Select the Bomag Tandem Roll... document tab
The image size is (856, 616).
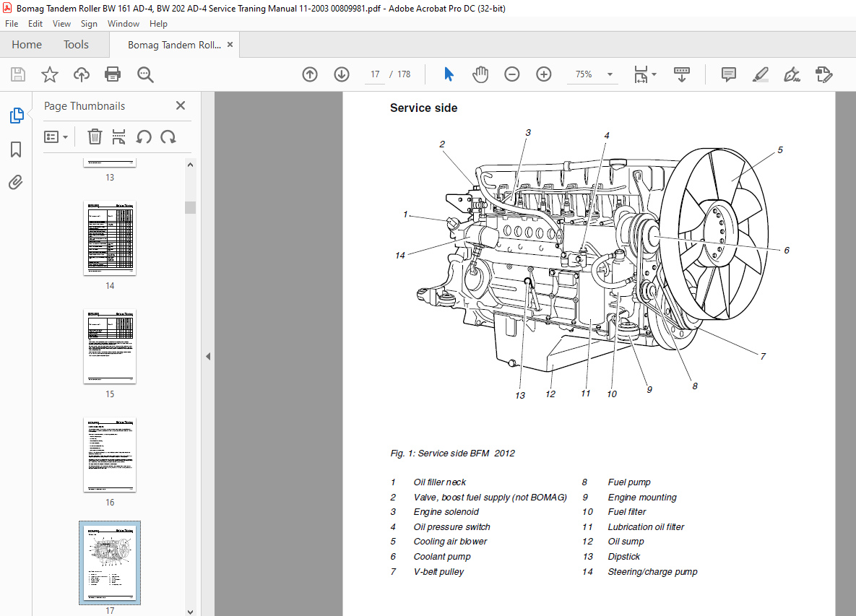coord(174,45)
